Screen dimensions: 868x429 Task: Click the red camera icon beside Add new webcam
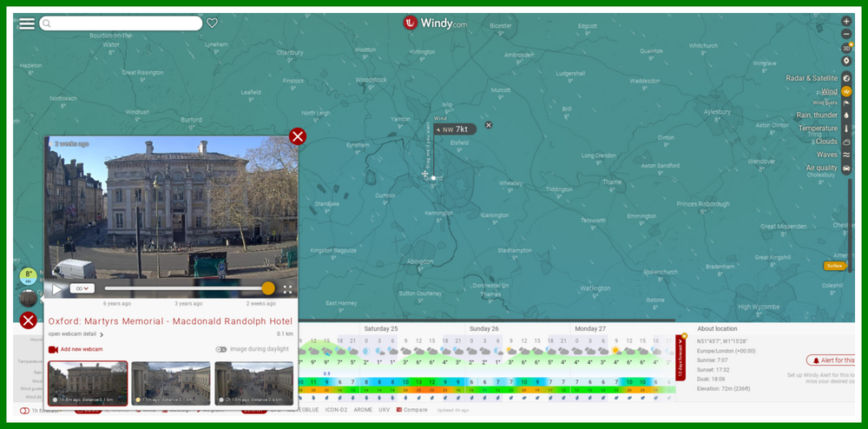[53, 349]
